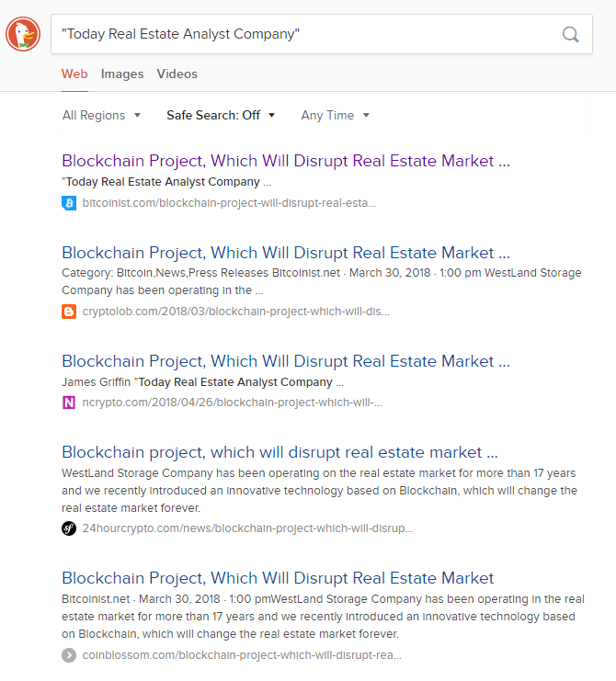Open the coinblossom.com result title link
The image size is (616, 681).
pyautogui.click(x=278, y=578)
